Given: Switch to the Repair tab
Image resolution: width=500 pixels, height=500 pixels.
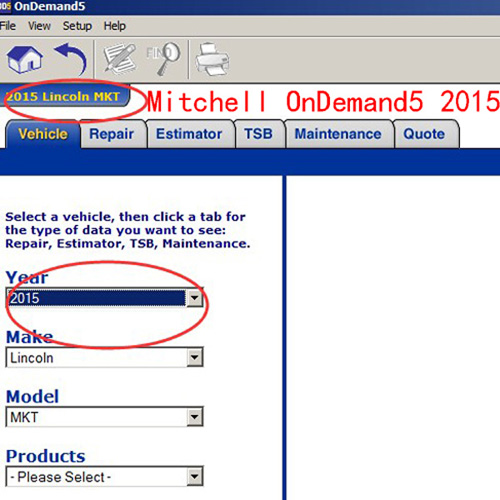Looking at the screenshot, I should 113,134.
